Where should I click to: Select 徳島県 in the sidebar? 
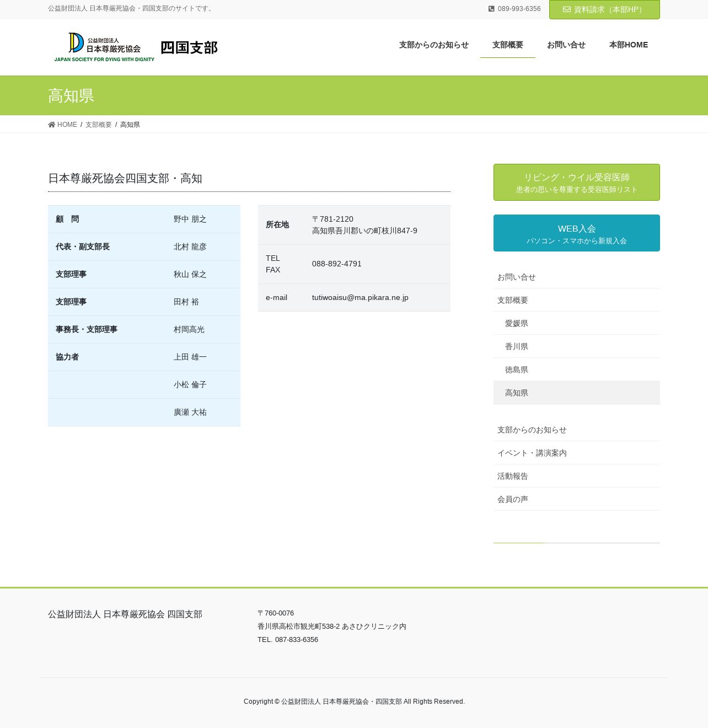(x=577, y=370)
